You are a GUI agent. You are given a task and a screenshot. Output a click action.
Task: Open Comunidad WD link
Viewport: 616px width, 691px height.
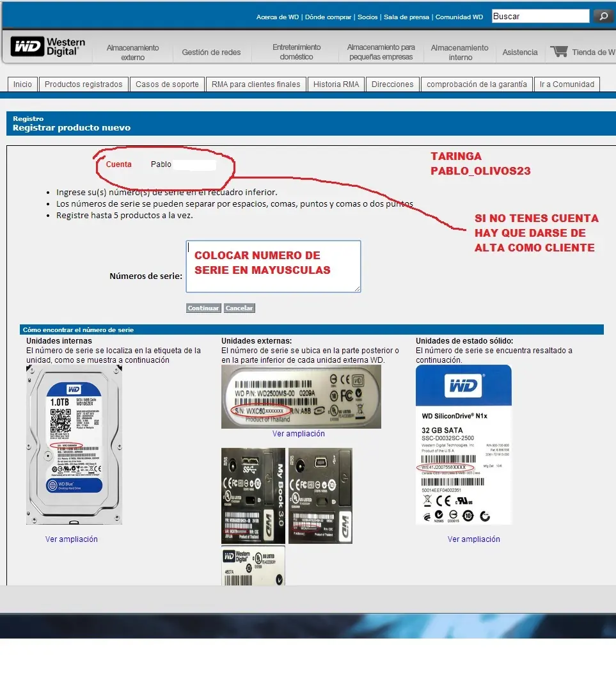pyautogui.click(x=459, y=17)
